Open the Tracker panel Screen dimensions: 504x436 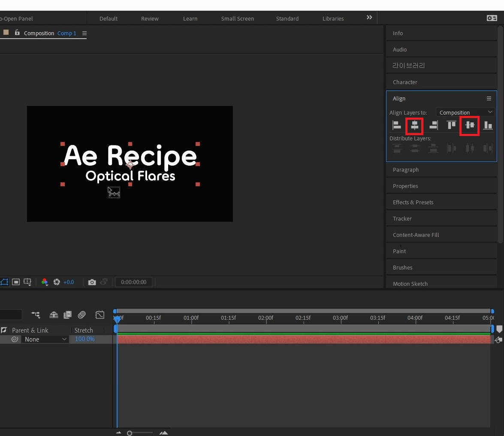pyautogui.click(x=441, y=218)
